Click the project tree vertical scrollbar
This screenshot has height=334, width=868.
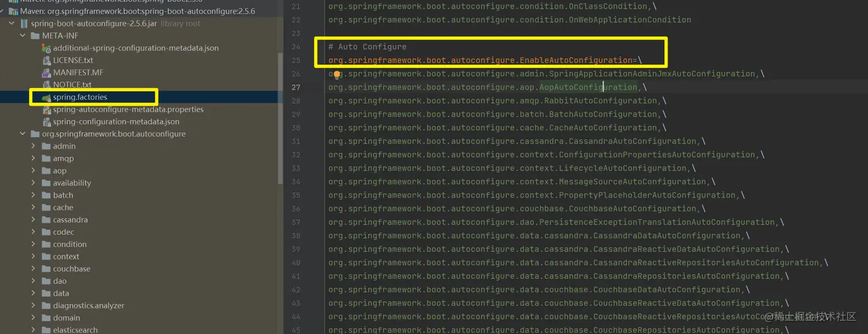pos(280,118)
